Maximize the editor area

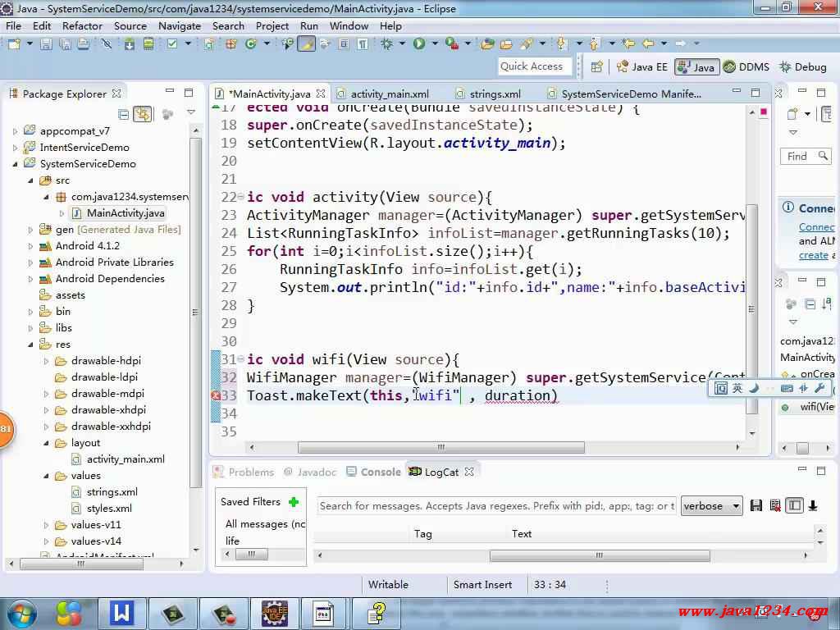756,93
